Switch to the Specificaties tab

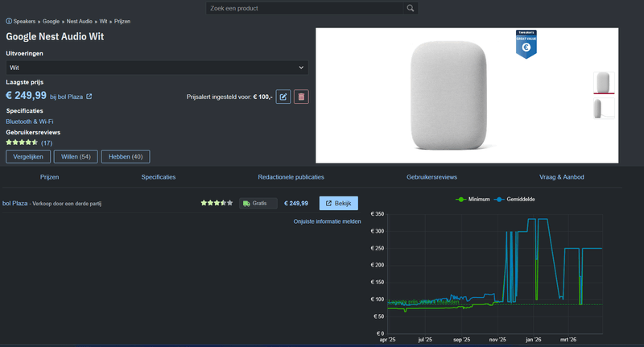[159, 177]
